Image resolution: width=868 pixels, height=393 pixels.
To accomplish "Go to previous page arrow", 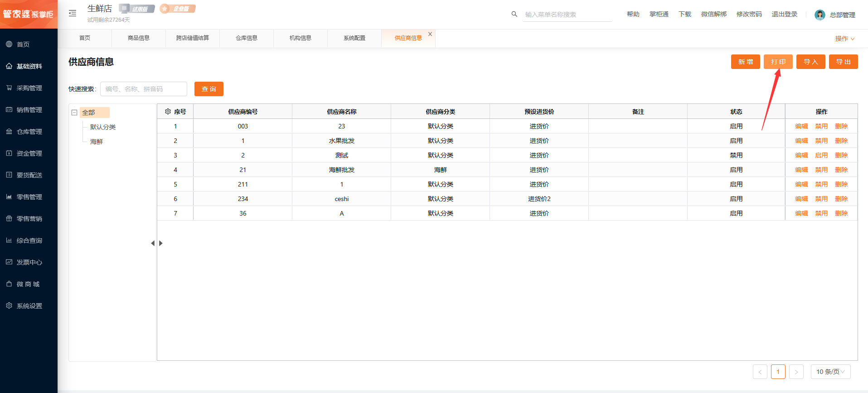I will pos(760,372).
